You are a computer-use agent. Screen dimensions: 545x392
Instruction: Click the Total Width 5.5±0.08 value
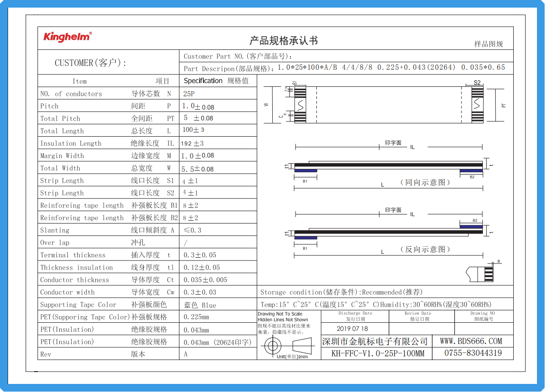point(197,169)
